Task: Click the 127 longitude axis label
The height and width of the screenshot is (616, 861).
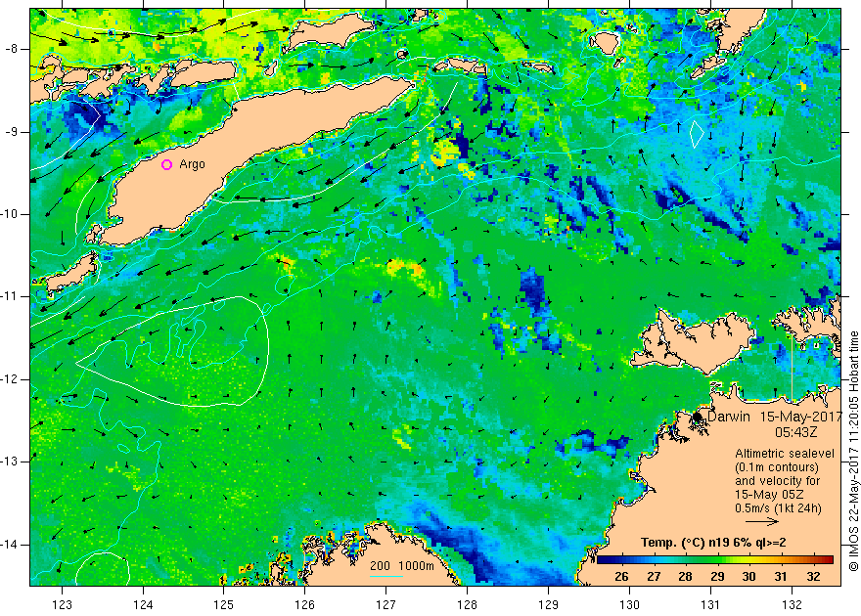Action: click(x=386, y=604)
